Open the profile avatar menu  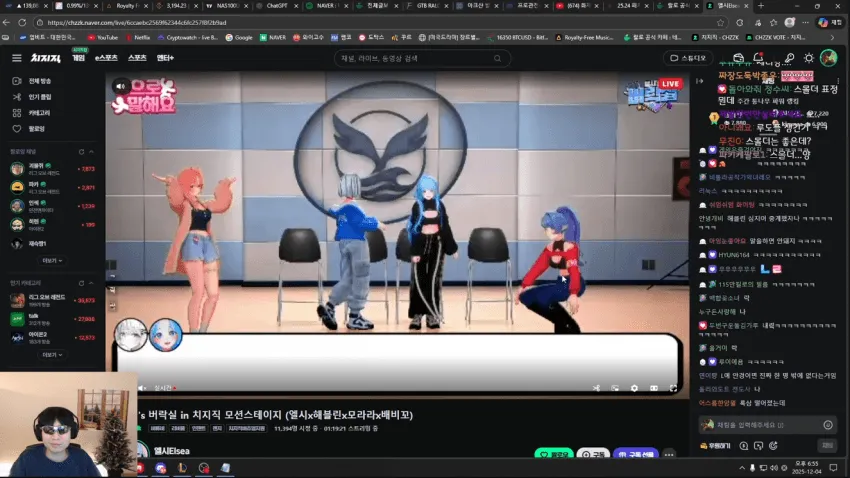click(x=828, y=57)
